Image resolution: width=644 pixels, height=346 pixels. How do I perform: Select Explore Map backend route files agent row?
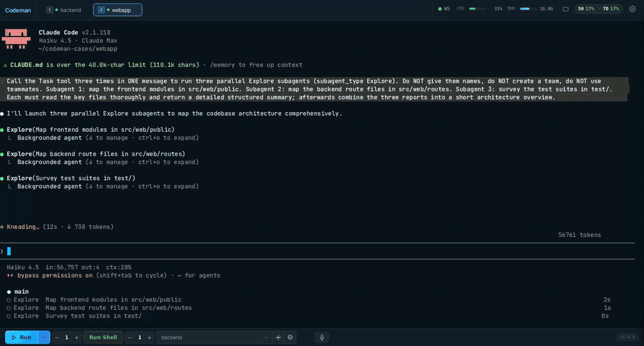click(x=308, y=308)
